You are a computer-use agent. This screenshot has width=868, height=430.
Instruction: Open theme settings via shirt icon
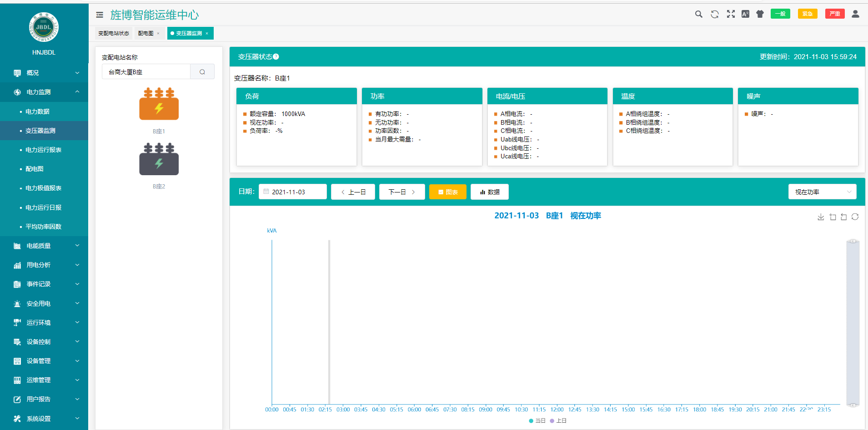point(760,14)
